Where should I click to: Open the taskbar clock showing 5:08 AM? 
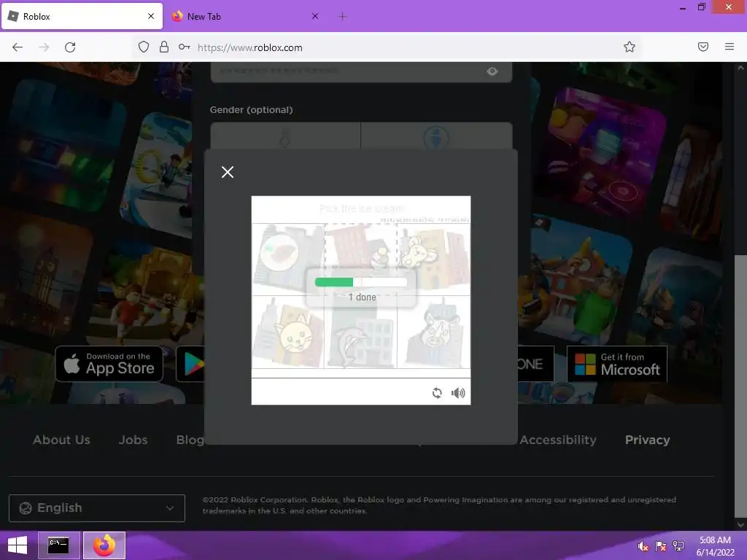(x=715, y=546)
